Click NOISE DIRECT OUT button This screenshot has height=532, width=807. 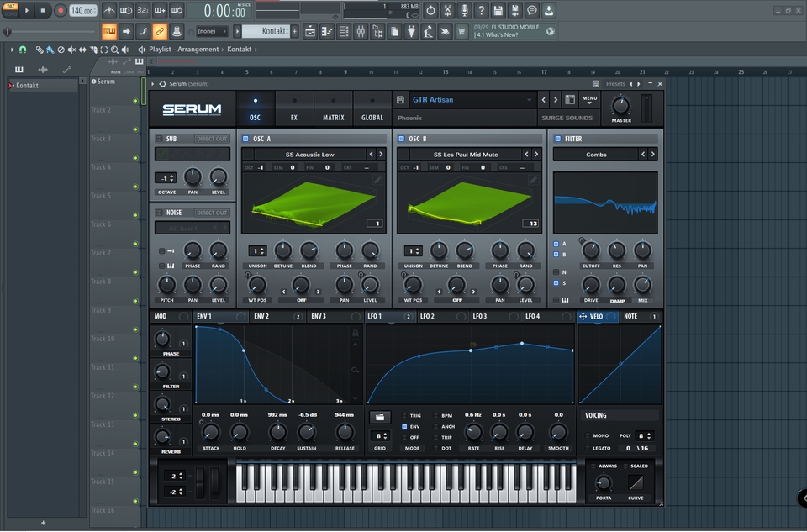click(x=212, y=213)
